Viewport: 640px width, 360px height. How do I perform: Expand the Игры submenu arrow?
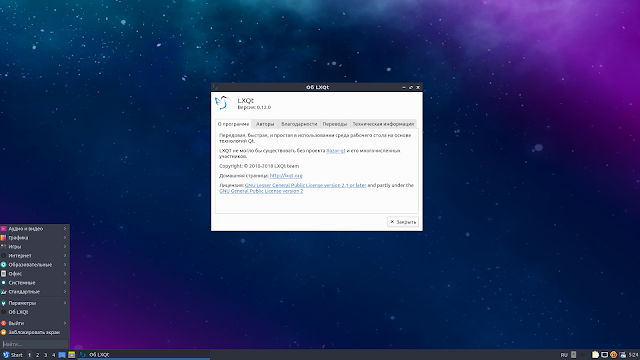[x=65, y=247]
